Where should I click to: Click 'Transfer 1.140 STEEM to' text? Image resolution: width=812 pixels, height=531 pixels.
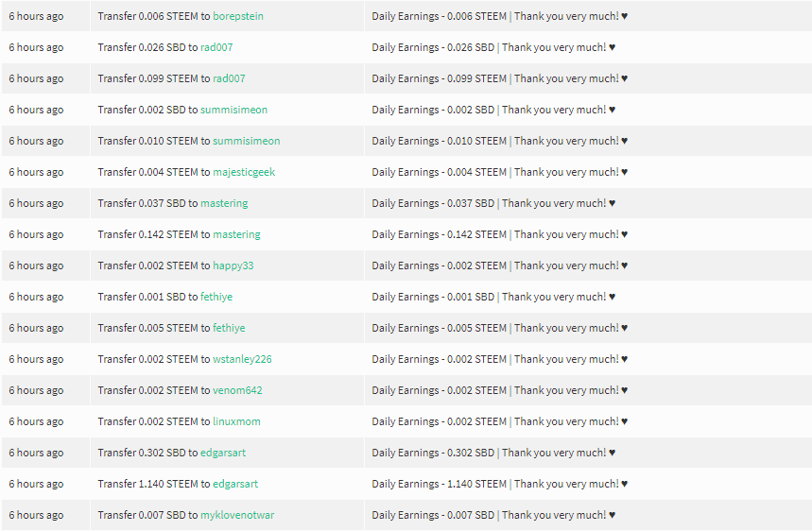click(154, 484)
